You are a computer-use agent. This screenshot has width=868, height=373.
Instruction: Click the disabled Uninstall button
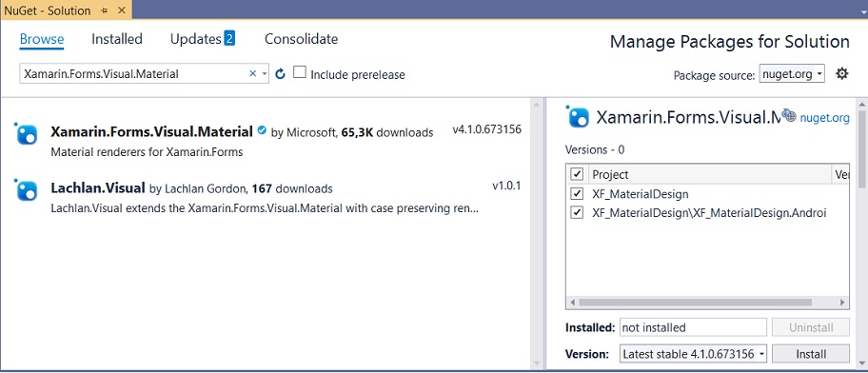click(x=811, y=327)
